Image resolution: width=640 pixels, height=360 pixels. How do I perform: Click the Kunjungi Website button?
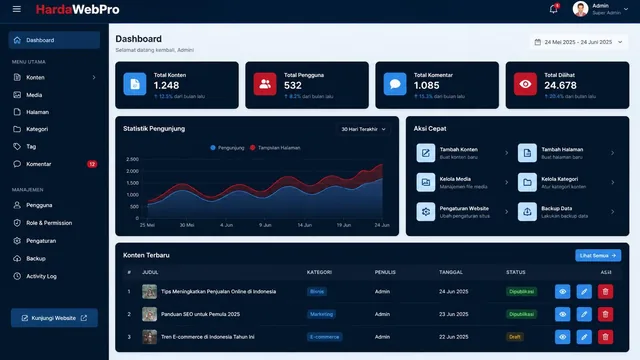coord(54,318)
